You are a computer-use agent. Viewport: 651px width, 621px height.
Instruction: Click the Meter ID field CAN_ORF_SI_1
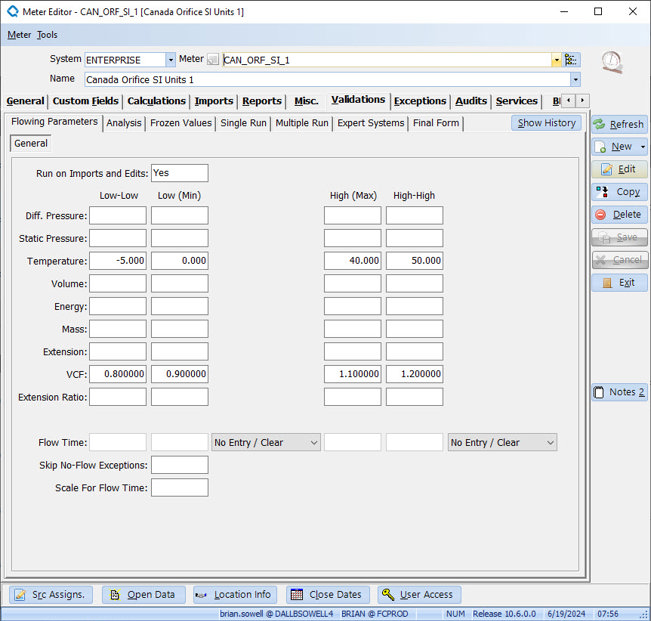coord(387,60)
